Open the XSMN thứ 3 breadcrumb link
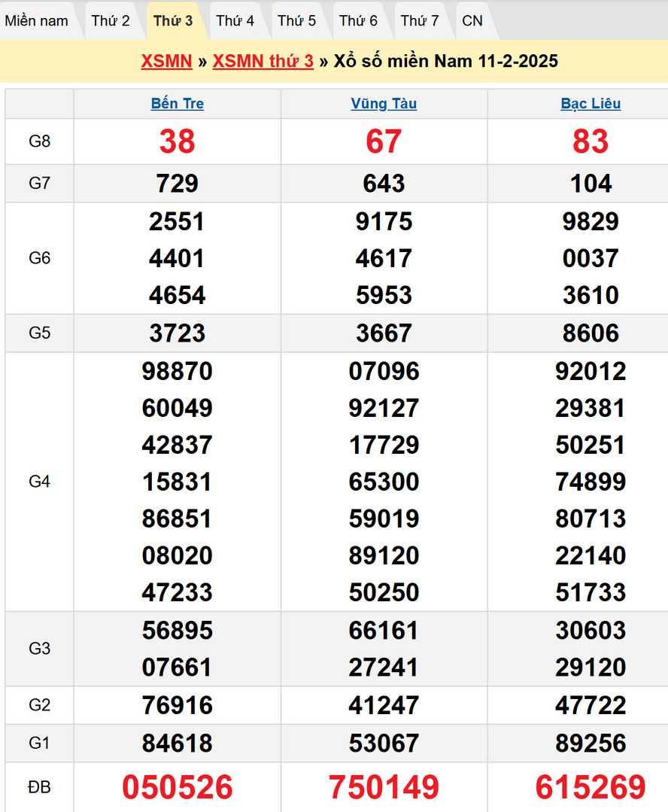Image resolution: width=668 pixels, height=812 pixels. point(263,61)
